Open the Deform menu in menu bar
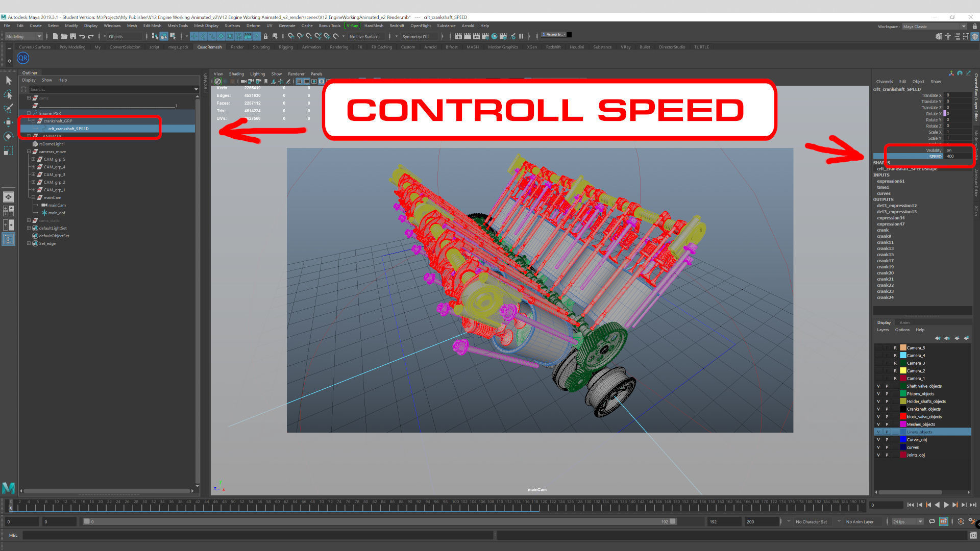 coord(253,26)
